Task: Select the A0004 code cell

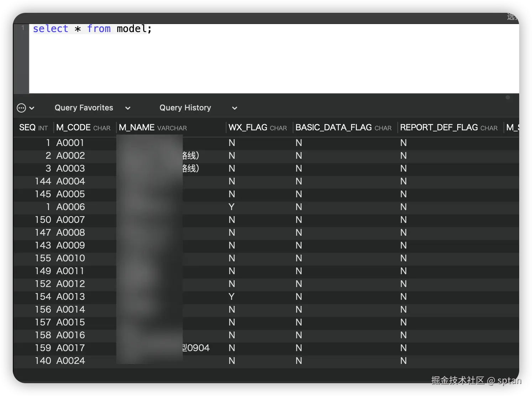Action: pos(71,181)
